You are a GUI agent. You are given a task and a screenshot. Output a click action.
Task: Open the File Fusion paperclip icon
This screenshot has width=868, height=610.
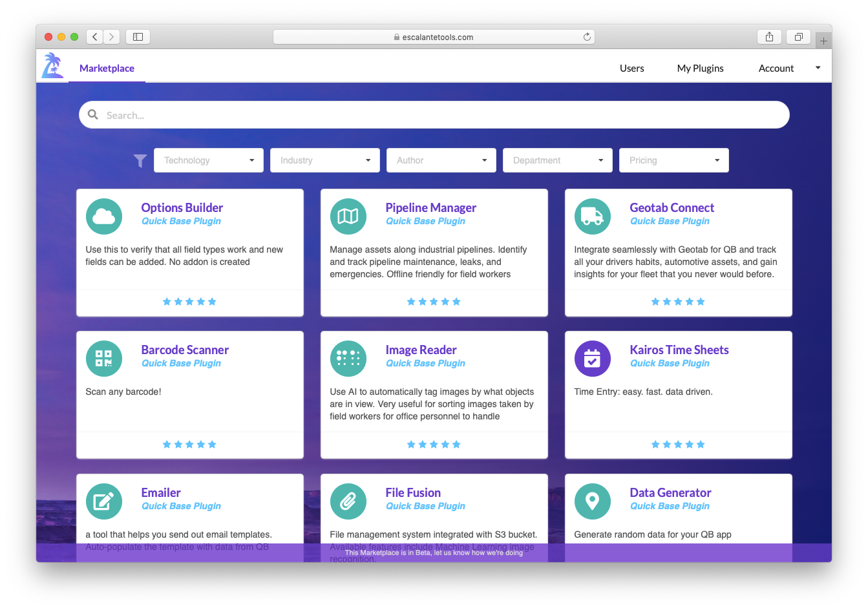(348, 501)
